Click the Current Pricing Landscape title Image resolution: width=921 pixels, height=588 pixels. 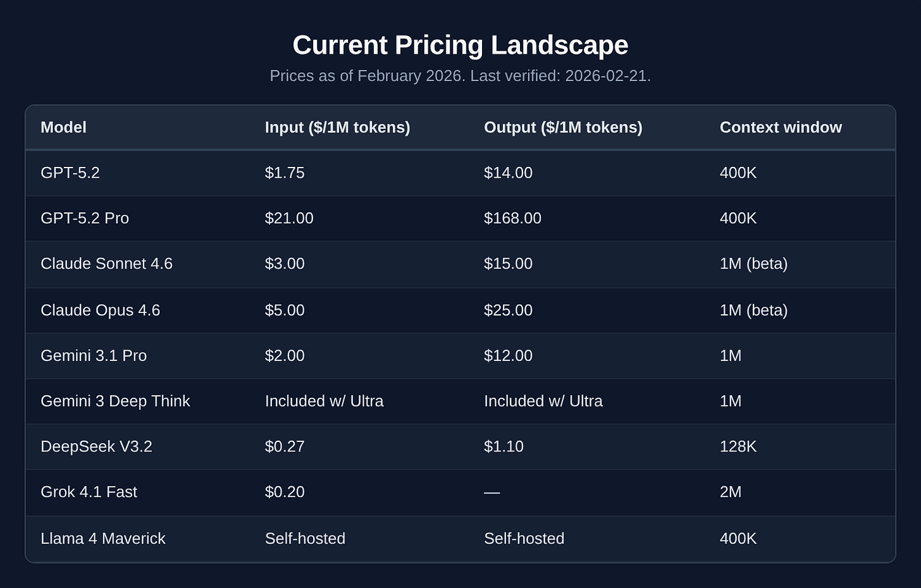(x=460, y=45)
